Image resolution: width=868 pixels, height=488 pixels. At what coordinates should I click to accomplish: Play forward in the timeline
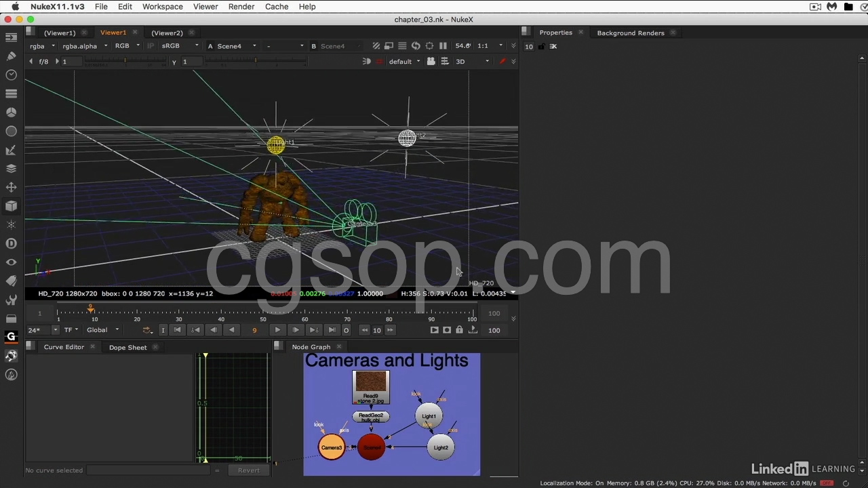(x=277, y=330)
